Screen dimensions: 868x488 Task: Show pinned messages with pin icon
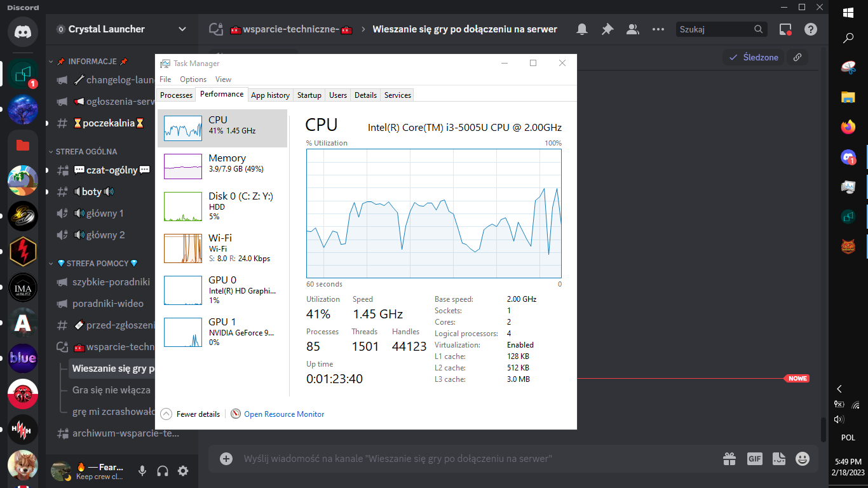click(607, 29)
